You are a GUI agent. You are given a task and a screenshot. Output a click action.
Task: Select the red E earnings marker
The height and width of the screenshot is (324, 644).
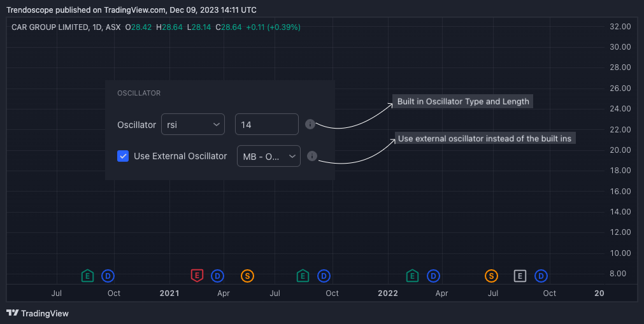point(197,275)
